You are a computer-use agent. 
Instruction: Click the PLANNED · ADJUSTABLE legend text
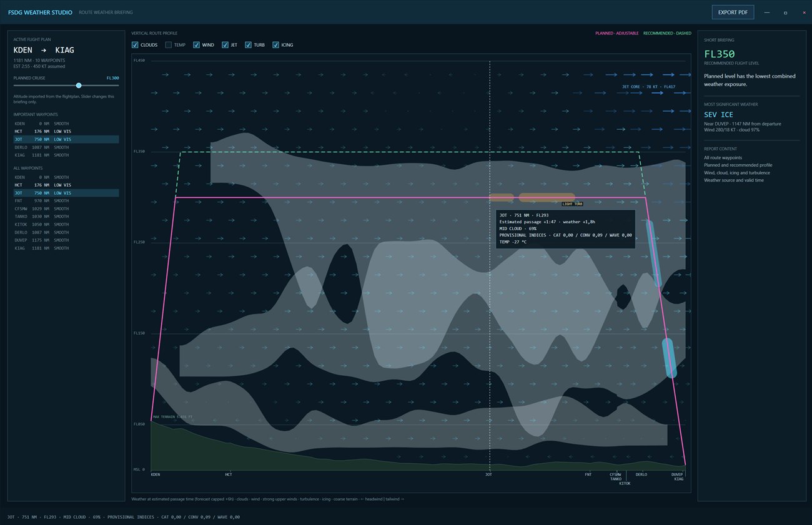(616, 33)
